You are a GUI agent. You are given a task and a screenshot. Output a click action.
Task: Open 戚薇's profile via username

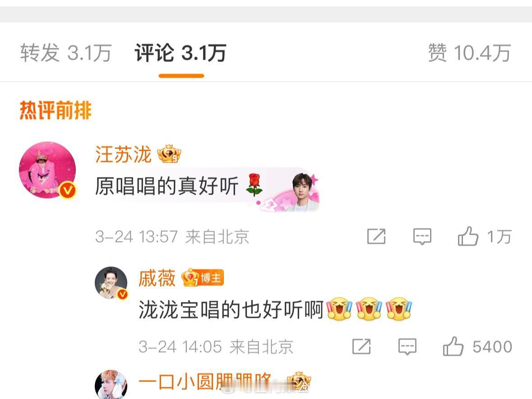tap(157, 278)
